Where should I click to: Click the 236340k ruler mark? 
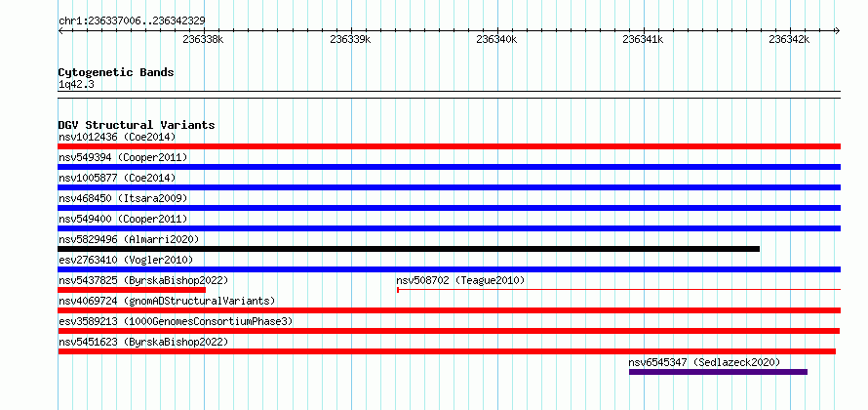point(496,39)
